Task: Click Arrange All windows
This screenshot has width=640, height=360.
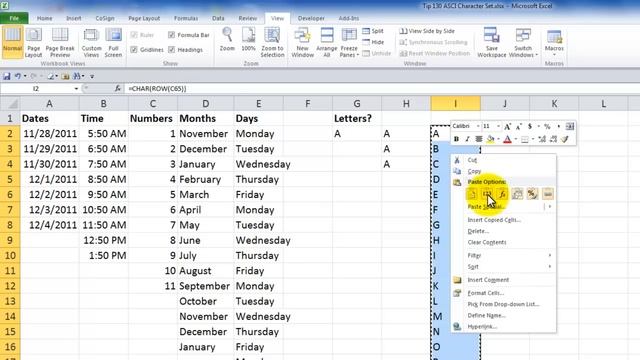Action: pyautogui.click(x=327, y=42)
